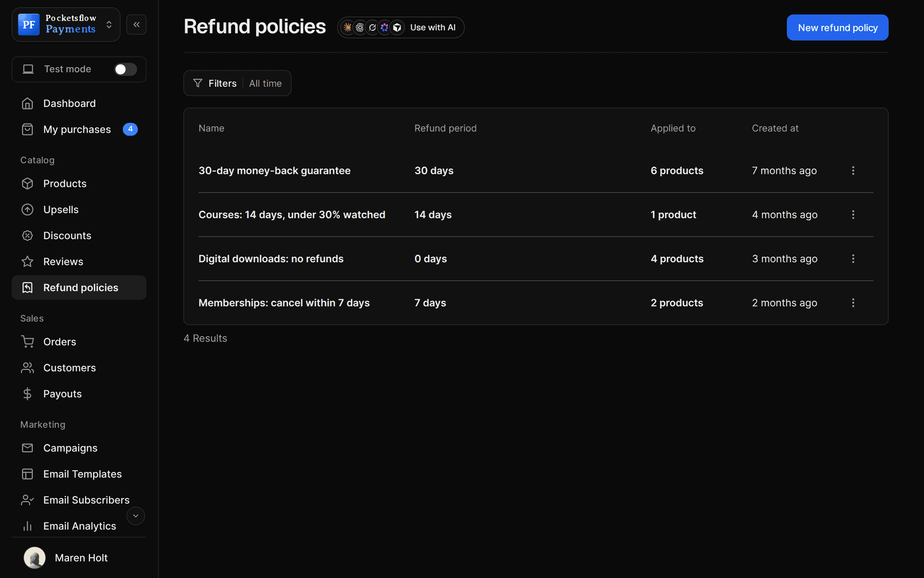Click the Campaigns envelope icon
Viewport: 924px width, 578px height.
pos(28,448)
